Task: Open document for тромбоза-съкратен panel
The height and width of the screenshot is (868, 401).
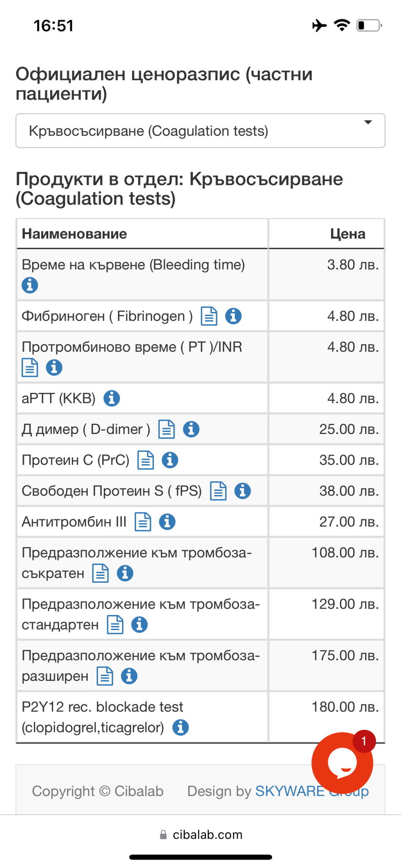Action: (x=100, y=573)
